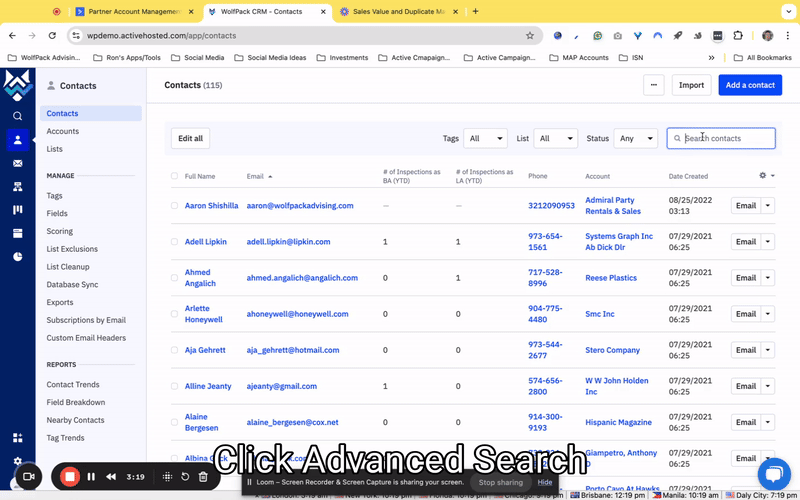This screenshot has height=500, width=800.
Task: Click in the Search contacts field
Action: (721, 138)
